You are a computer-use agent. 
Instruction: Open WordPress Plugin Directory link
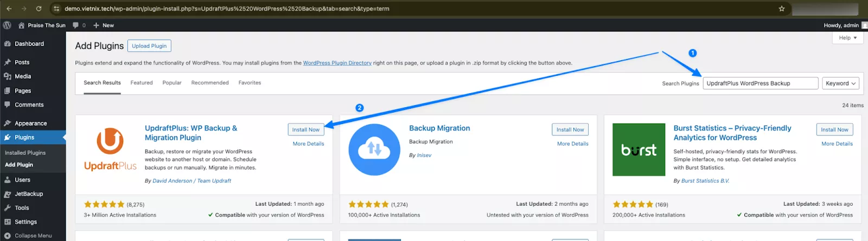337,63
